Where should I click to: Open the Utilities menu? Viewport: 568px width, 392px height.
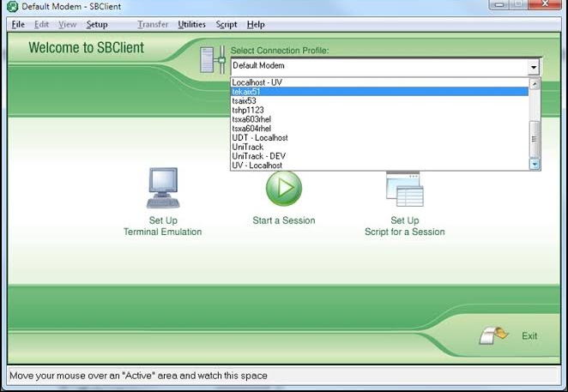tap(191, 25)
